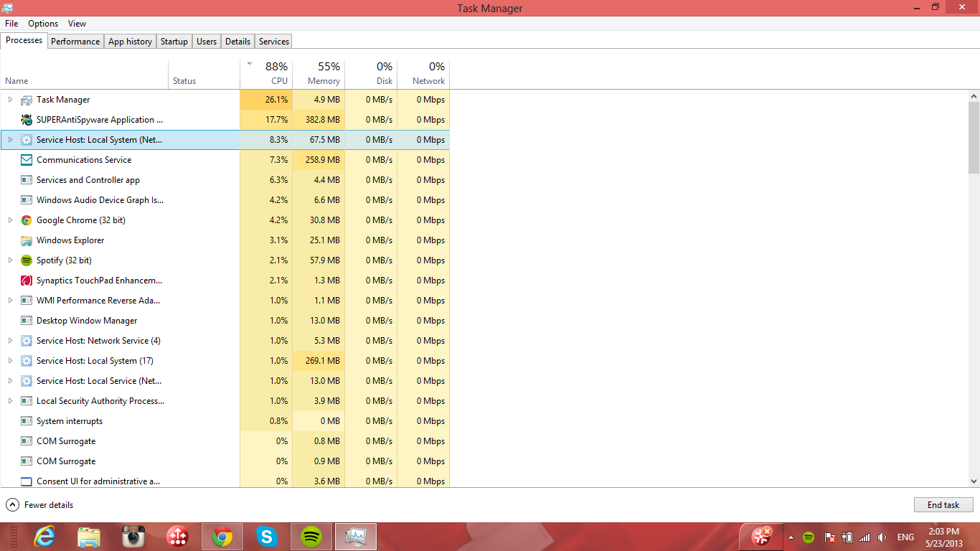Viewport: 980px width, 551px height.
Task: Click the 382.8 MB memory value
Action: (322, 120)
